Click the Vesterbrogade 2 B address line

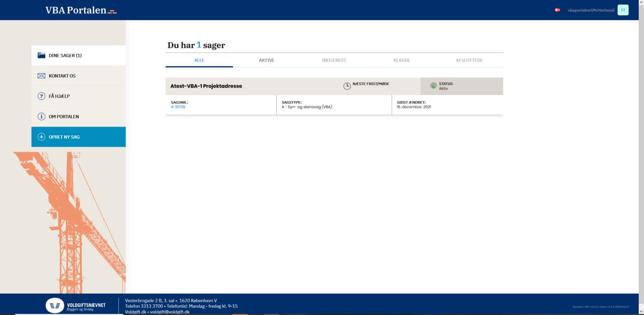(x=171, y=301)
